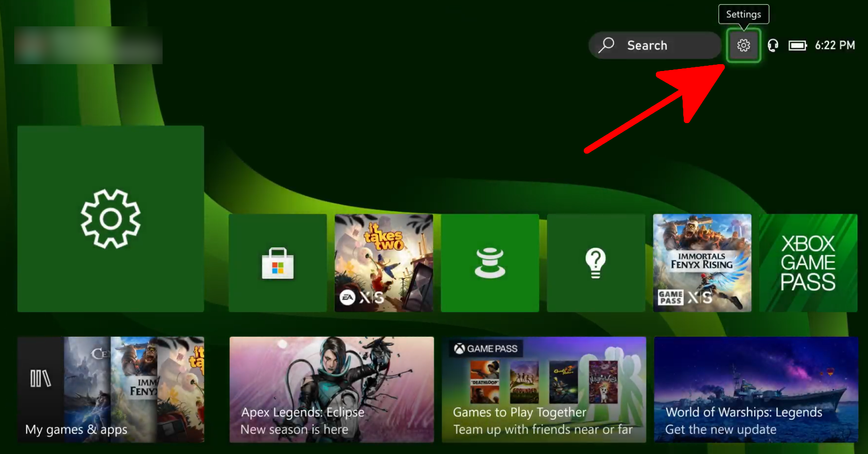
Task: Click the controller battery indicator
Action: 797,46
